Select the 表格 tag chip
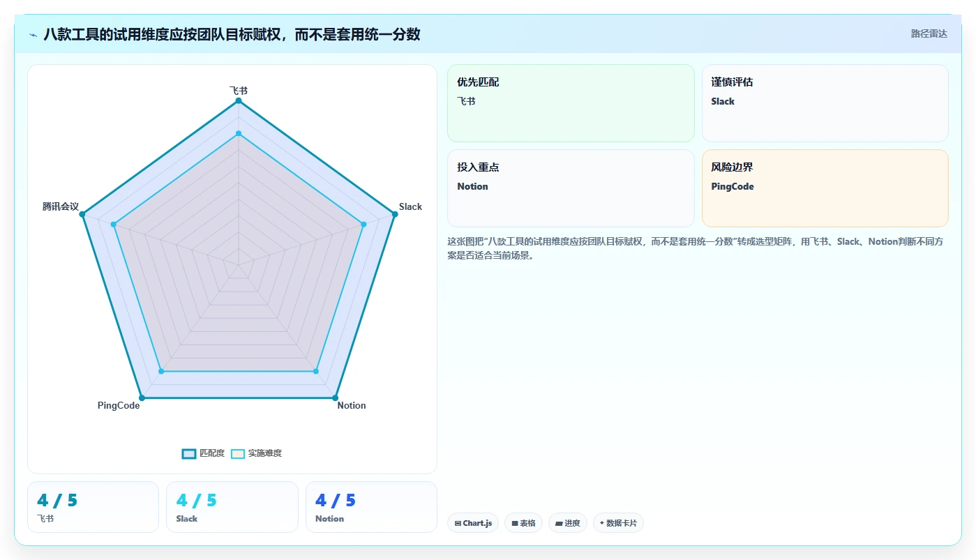Image resolution: width=976 pixels, height=560 pixels. [523, 523]
